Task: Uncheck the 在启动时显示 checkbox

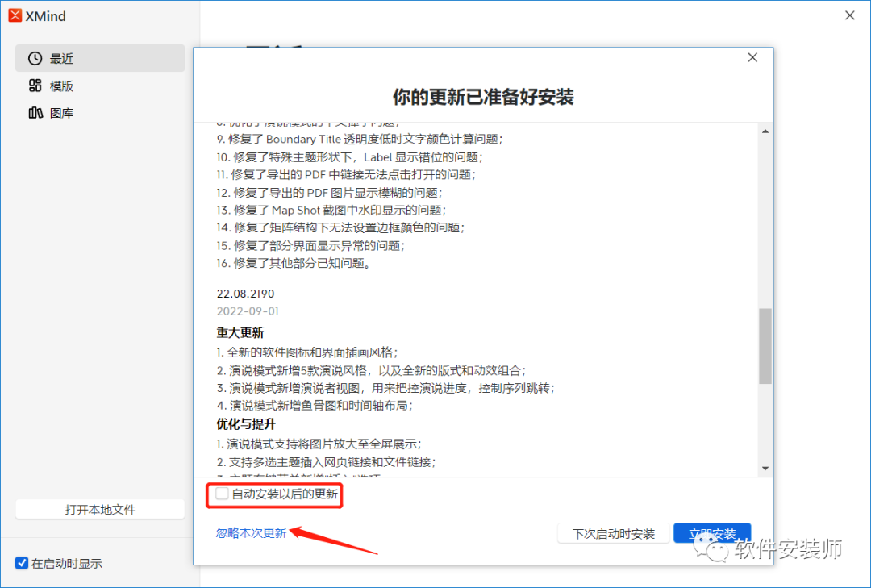Action: point(22,563)
